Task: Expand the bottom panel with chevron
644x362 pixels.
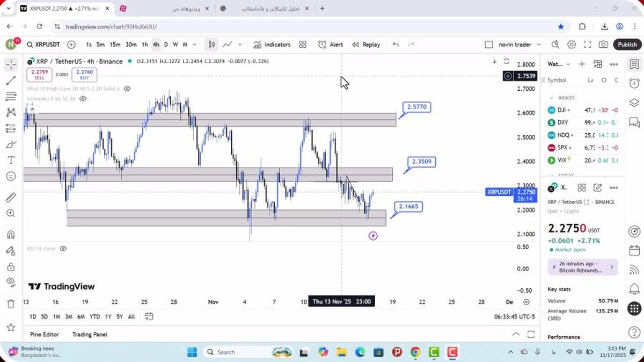Action: coord(516,334)
